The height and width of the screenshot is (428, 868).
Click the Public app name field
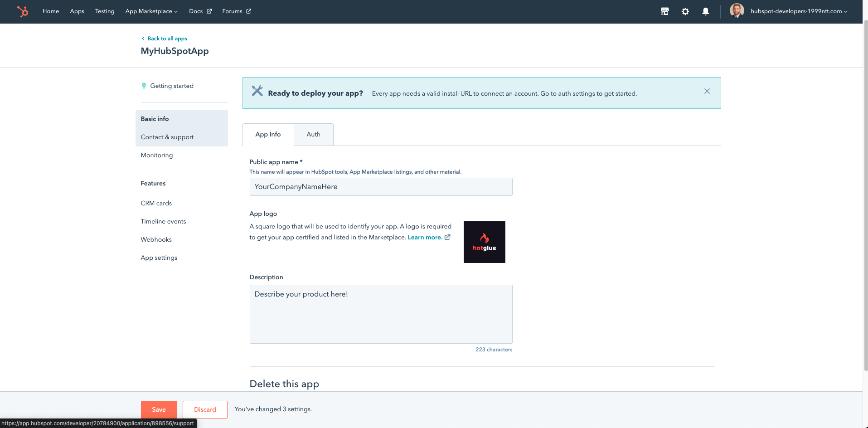[x=381, y=187]
